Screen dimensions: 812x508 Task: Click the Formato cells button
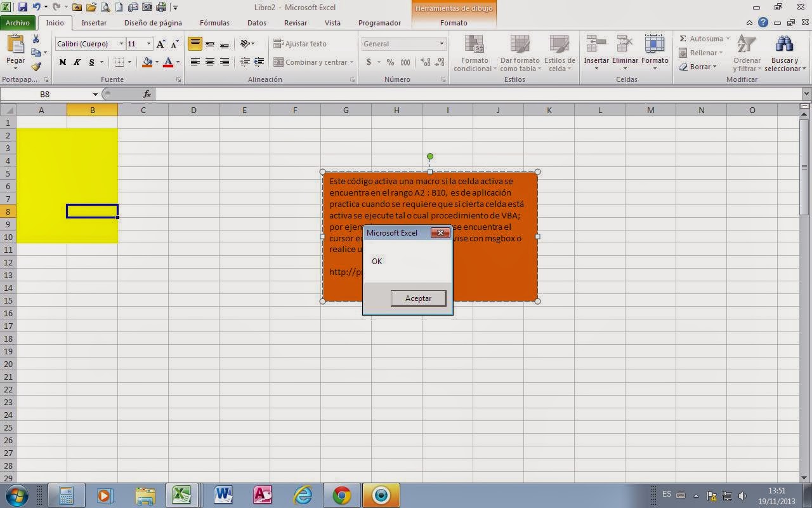[655, 53]
